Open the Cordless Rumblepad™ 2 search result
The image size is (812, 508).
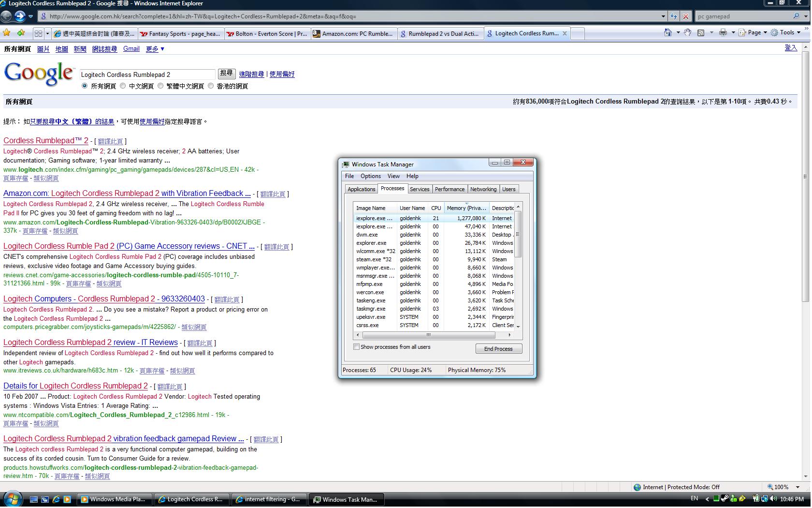pyautogui.click(x=46, y=141)
